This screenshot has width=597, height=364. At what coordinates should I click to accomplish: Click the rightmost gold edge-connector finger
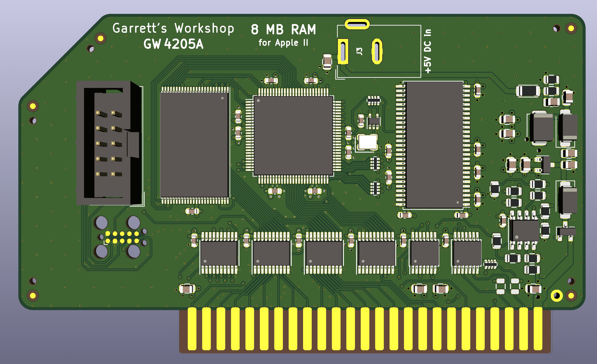(538, 329)
